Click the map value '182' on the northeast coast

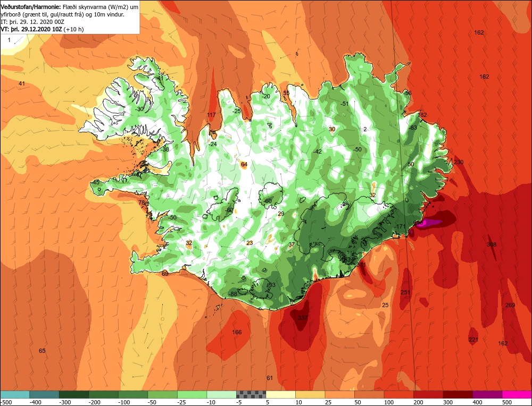422,115
